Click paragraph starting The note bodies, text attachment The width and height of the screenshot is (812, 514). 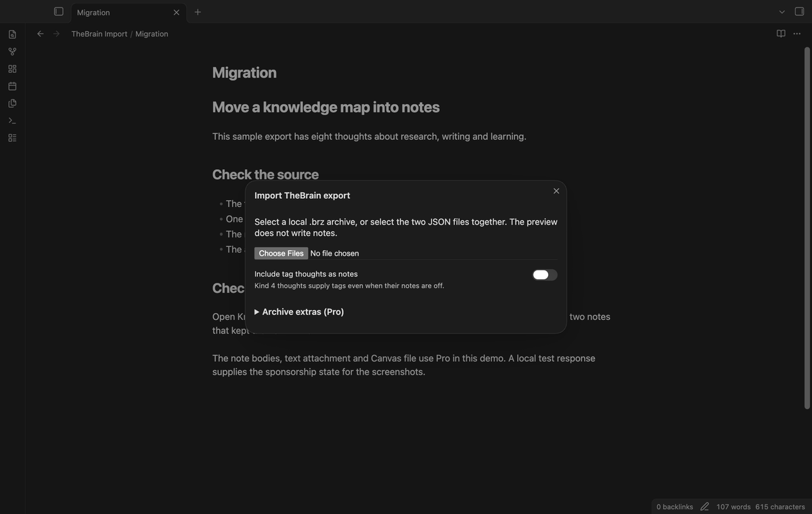coord(404,365)
